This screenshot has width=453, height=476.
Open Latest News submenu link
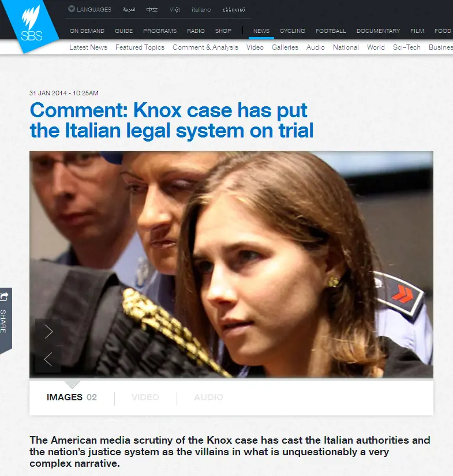[88, 47]
